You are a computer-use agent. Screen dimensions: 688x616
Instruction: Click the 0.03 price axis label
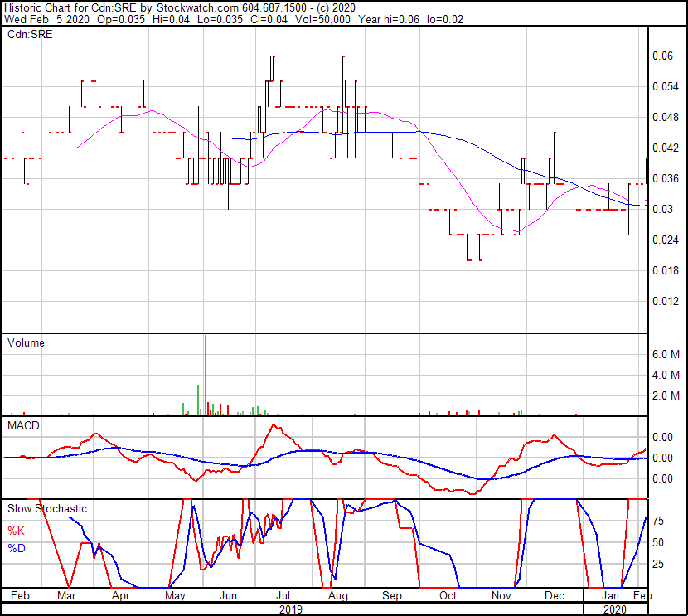click(662, 209)
